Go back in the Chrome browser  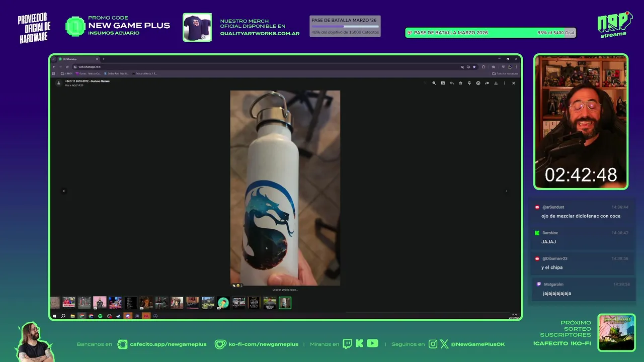[54, 67]
